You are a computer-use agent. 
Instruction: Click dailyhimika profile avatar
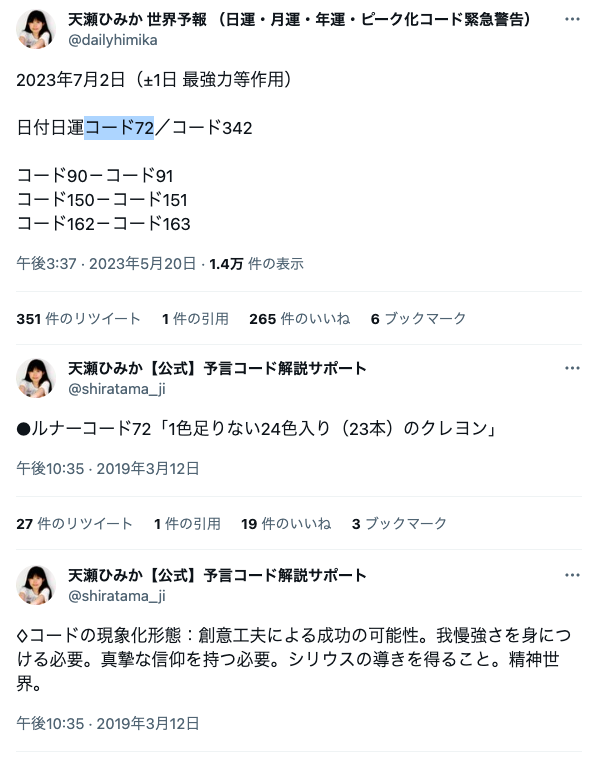[36, 29]
